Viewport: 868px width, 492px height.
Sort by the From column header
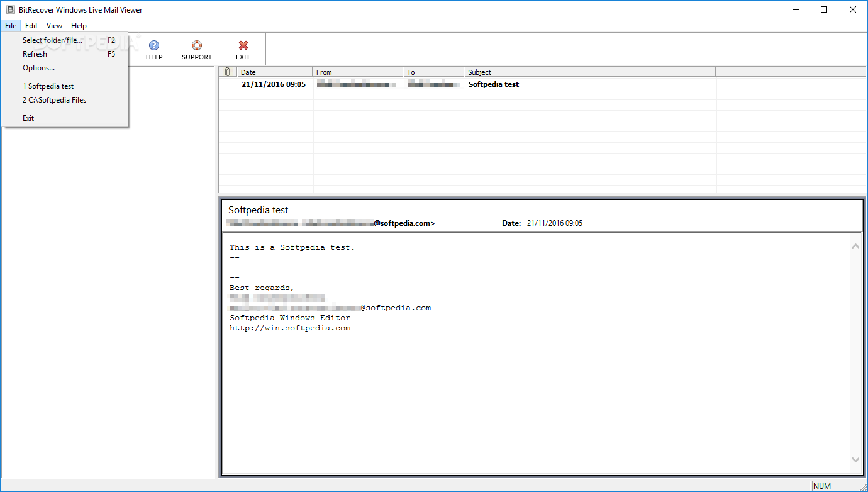coord(358,72)
